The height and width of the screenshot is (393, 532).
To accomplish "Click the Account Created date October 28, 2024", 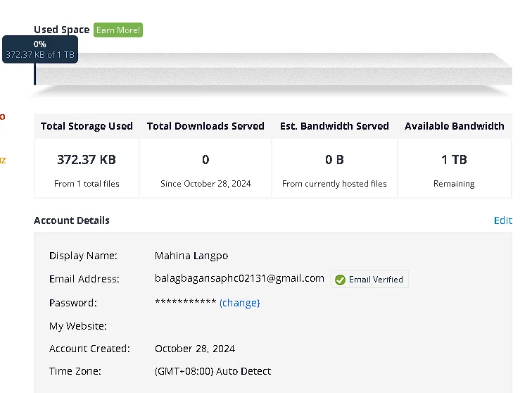I will click(x=195, y=349).
